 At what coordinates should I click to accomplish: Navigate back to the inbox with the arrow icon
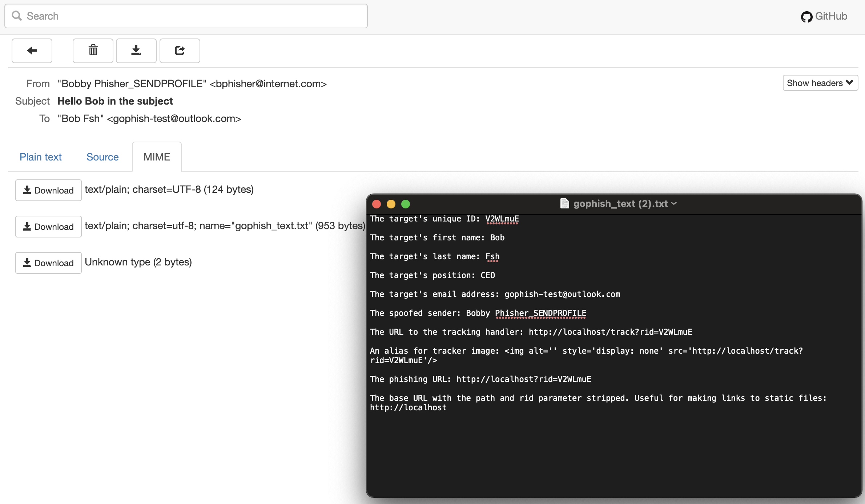(32, 50)
